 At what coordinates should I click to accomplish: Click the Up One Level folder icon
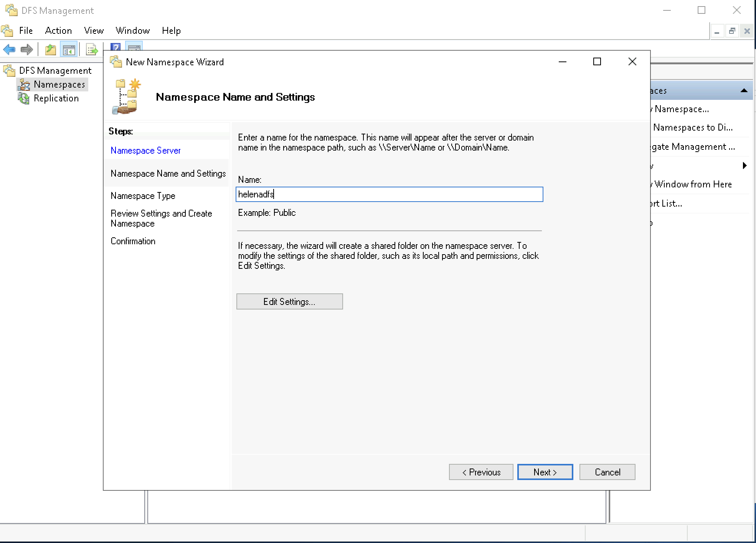click(x=51, y=50)
